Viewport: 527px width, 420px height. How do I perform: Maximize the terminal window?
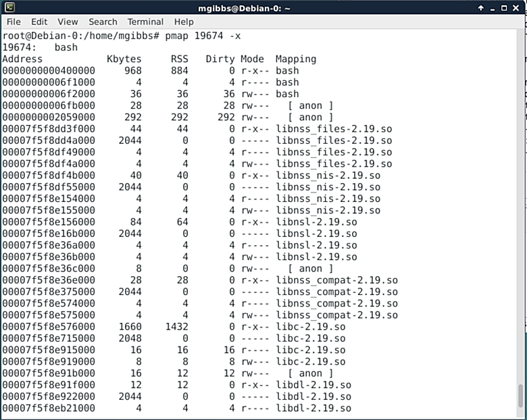click(x=505, y=7)
